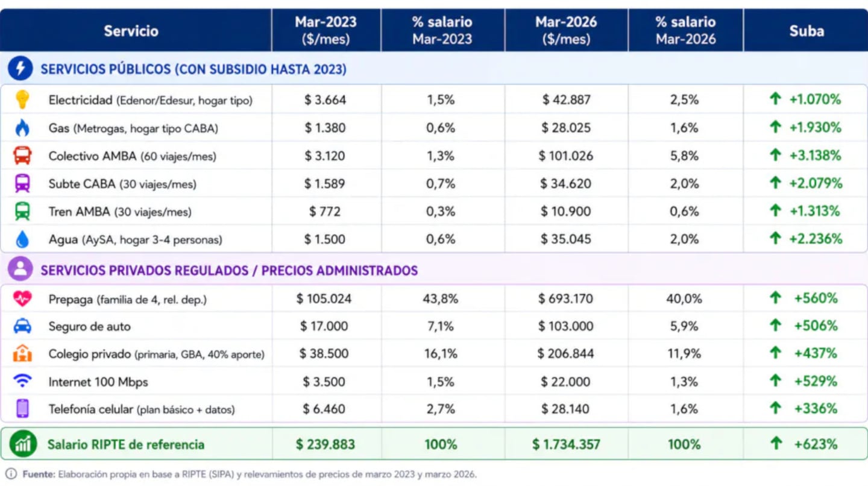
Task: Click the wifi icon for Internet 100 Mbps
Action: click(22, 381)
